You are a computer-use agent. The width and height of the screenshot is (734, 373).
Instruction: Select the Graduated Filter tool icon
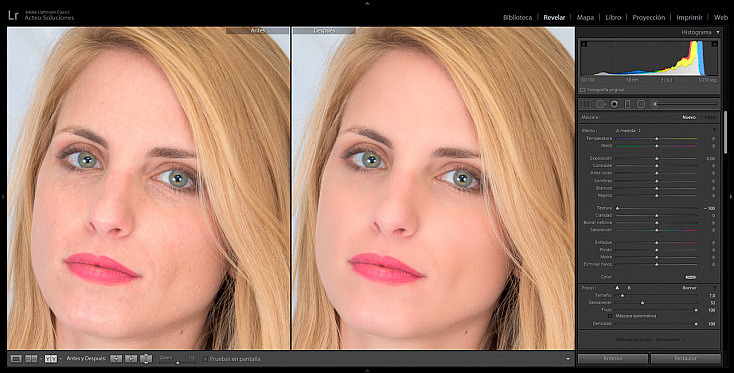pyautogui.click(x=628, y=104)
